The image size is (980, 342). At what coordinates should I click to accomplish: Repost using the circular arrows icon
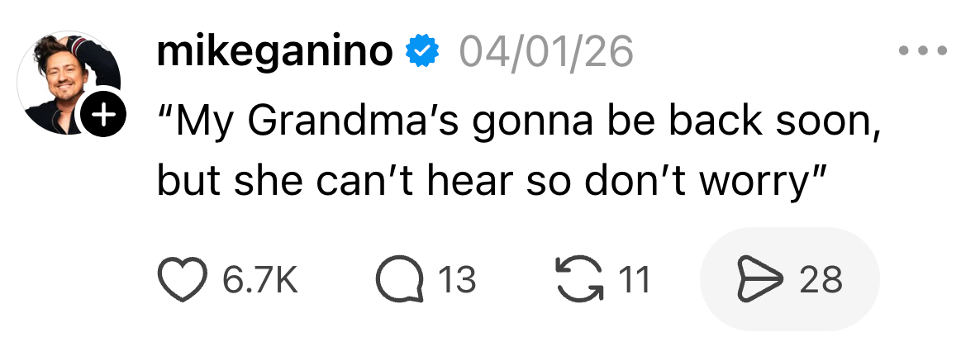578,280
